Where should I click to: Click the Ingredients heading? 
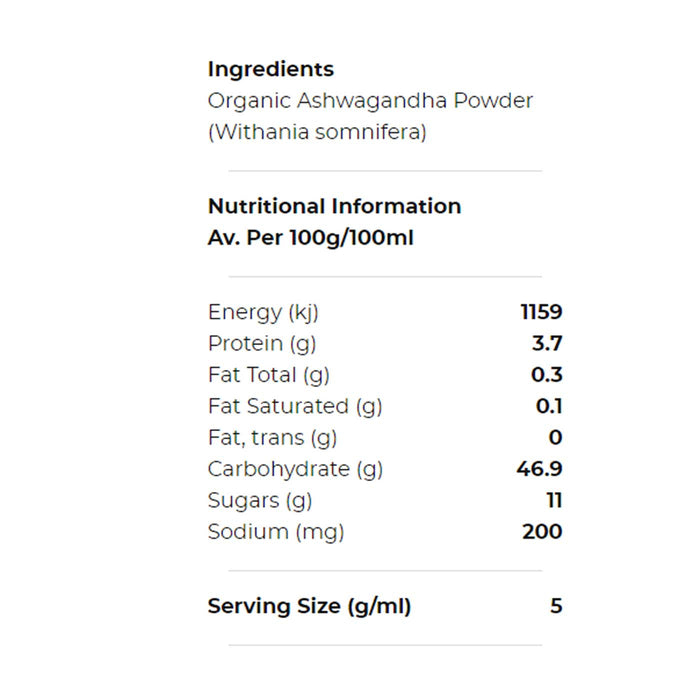[270, 70]
